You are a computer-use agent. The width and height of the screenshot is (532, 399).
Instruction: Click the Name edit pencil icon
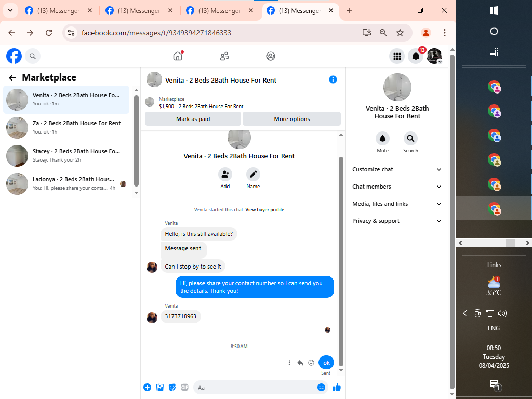pyautogui.click(x=253, y=175)
